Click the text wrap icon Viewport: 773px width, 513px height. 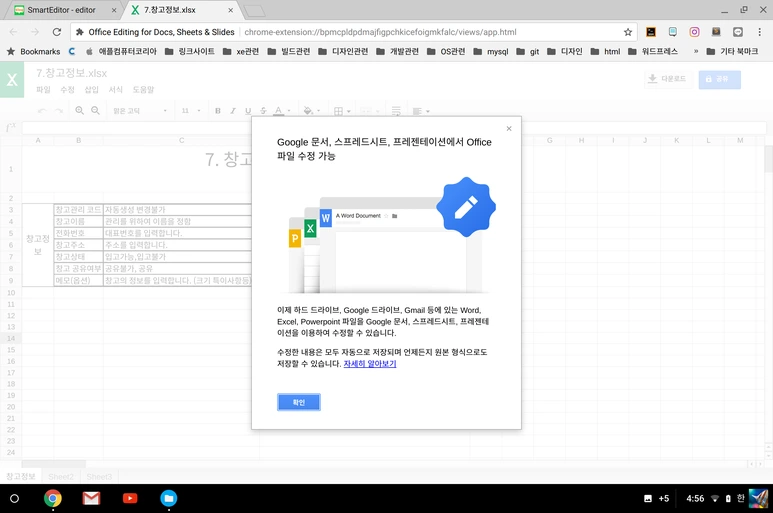[396, 111]
